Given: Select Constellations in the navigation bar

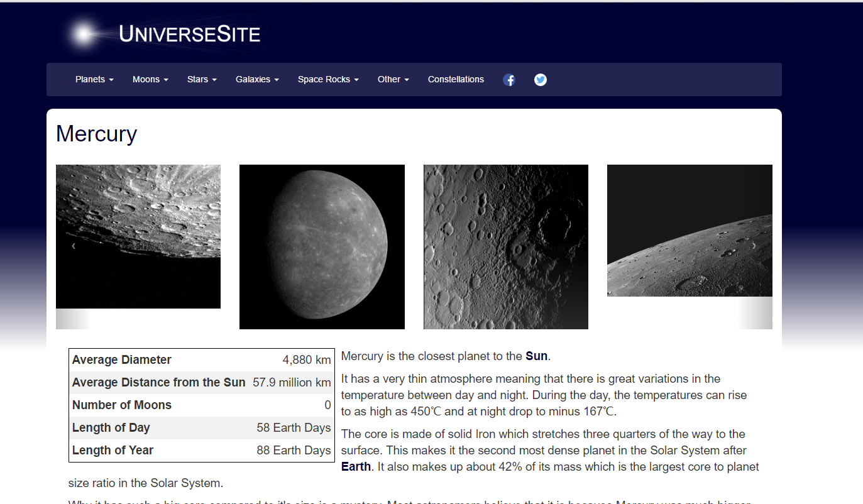Looking at the screenshot, I should [456, 79].
